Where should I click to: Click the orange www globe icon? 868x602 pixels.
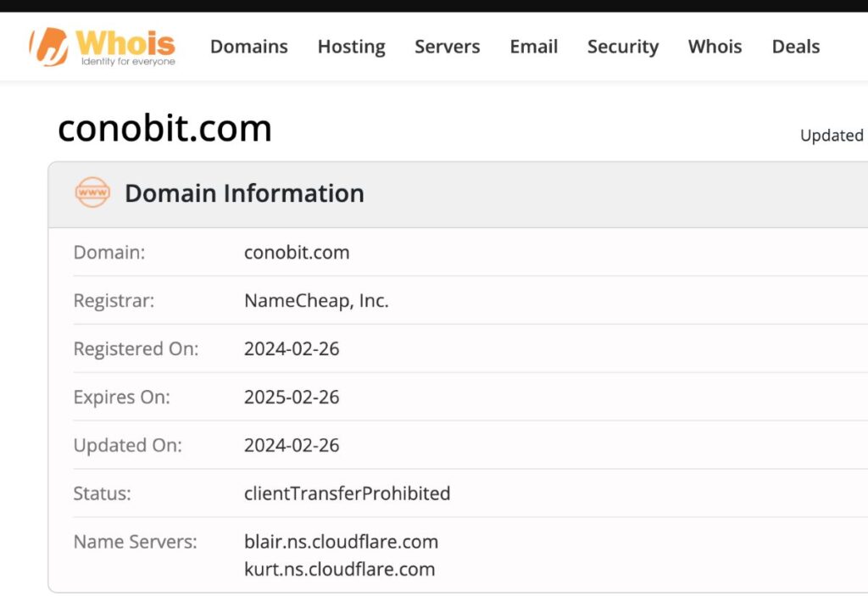[92, 193]
